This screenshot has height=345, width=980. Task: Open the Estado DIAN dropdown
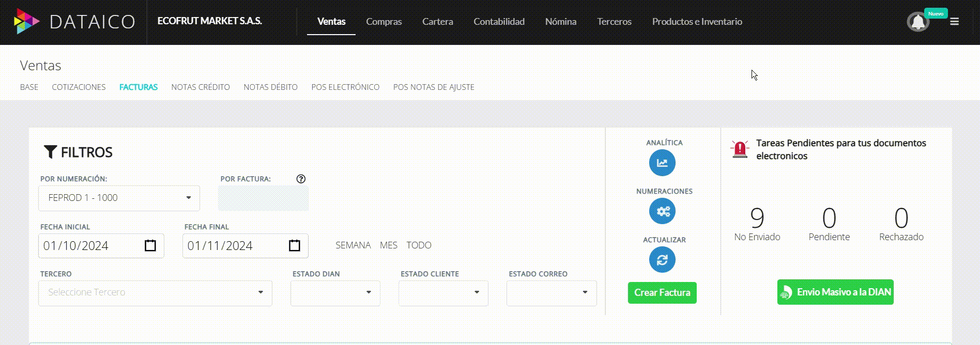coord(335,293)
